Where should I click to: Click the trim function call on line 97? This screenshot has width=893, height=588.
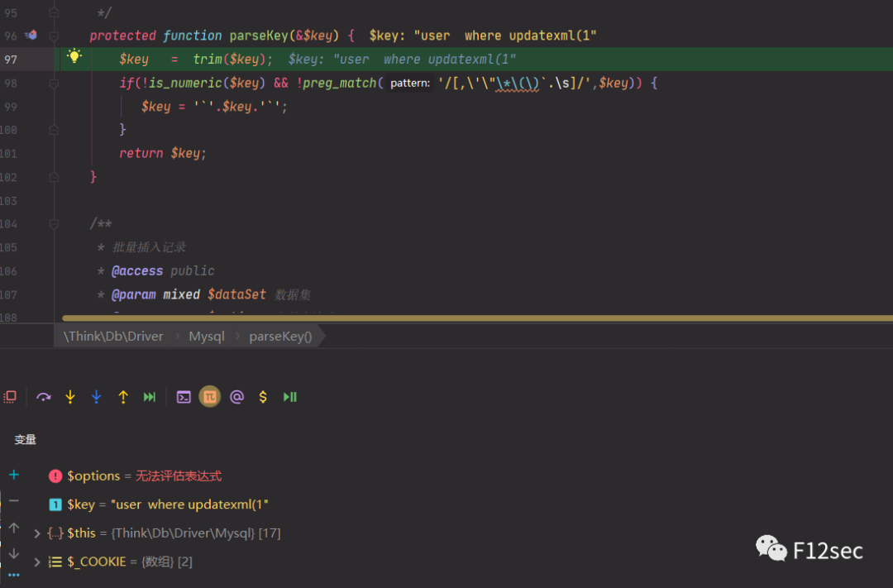click(208, 60)
